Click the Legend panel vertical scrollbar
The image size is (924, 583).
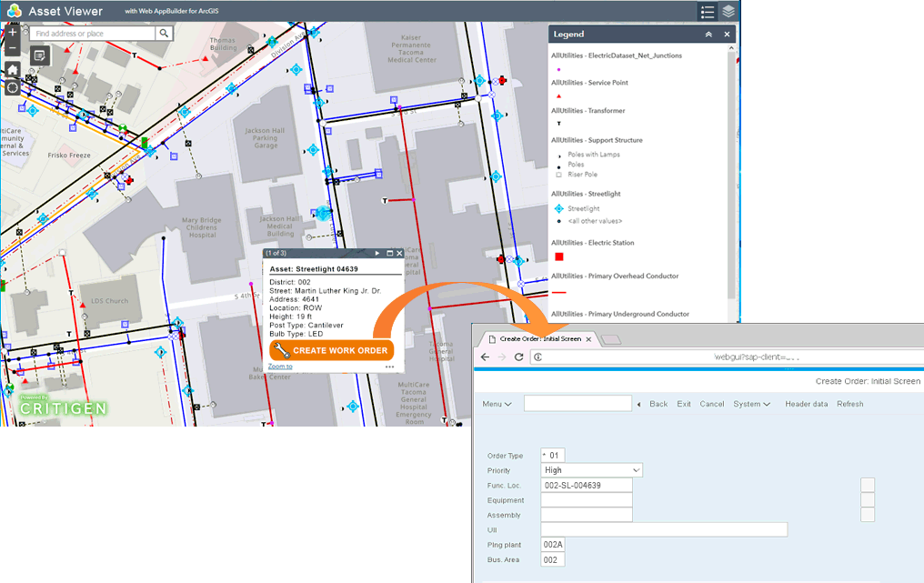(731, 176)
